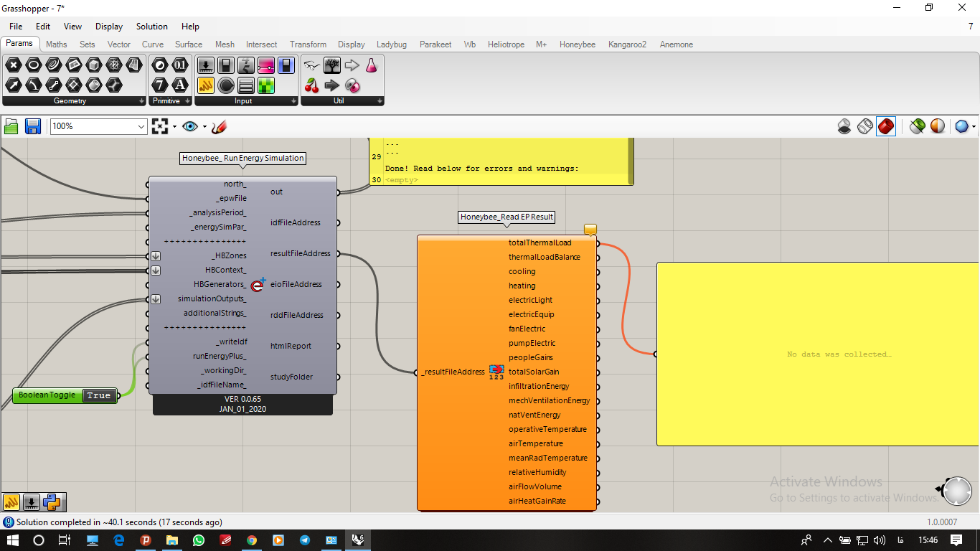Open the Solution menu

click(x=152, y=27)
